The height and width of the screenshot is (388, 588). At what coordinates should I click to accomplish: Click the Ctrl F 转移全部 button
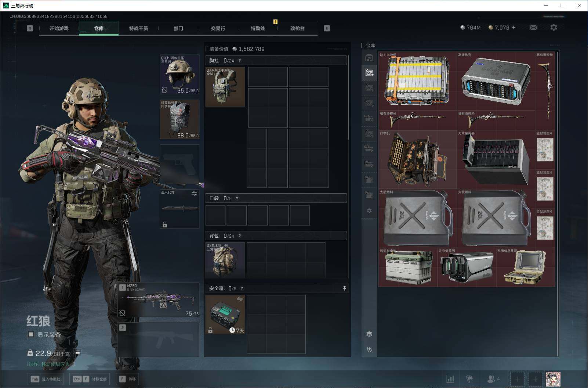click(90, 379)
